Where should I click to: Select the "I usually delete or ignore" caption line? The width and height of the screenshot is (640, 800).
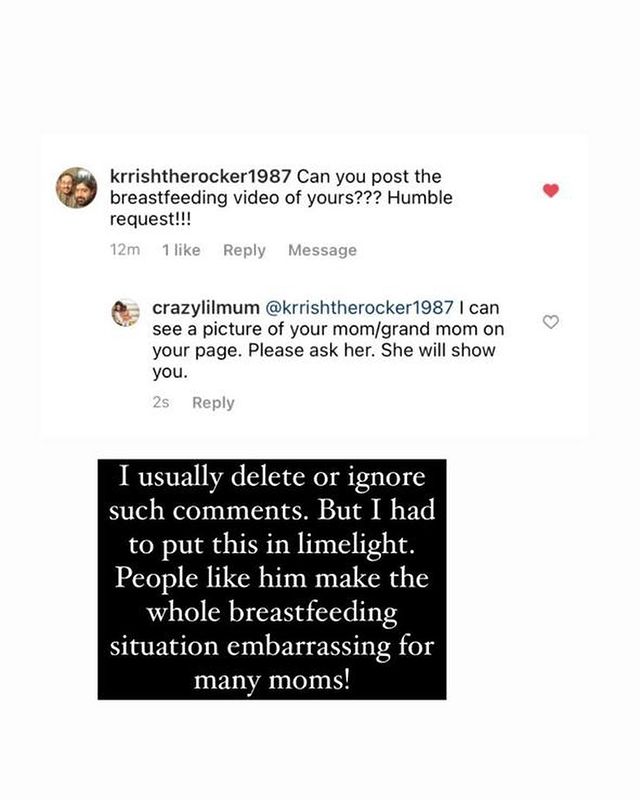point(272,478)
